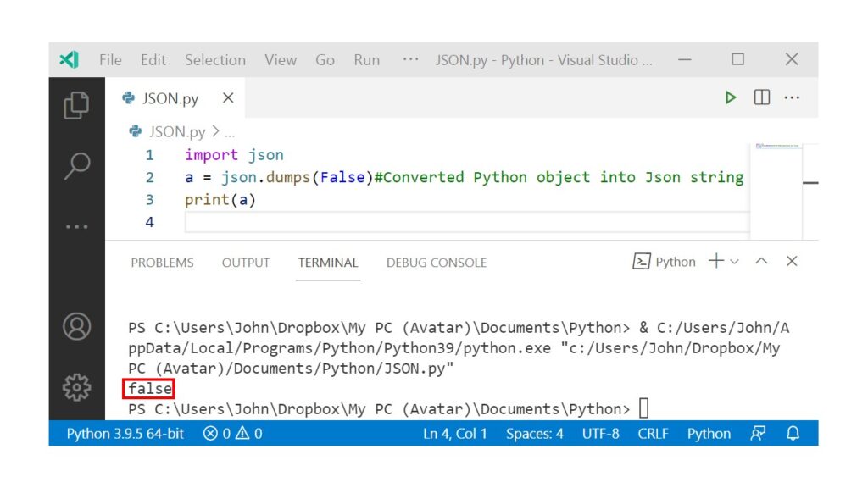Click the VS Code logo icon
The height and width of the screenshot is (488, 868).
pos(70,59)
